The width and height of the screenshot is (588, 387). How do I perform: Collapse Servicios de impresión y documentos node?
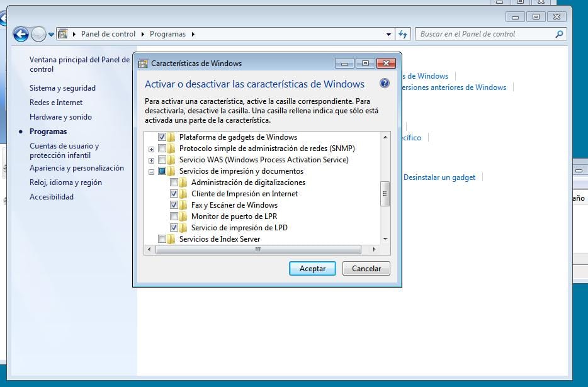click(151, 171)
